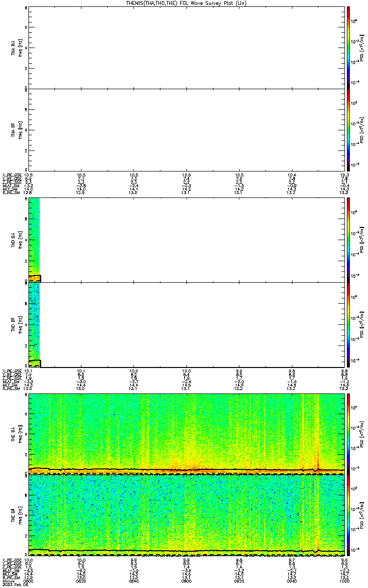Click the THE B-parallel spectrogram panel
Image resolution: width=368 pixels, height=588 pixels.
coord(186,515)
